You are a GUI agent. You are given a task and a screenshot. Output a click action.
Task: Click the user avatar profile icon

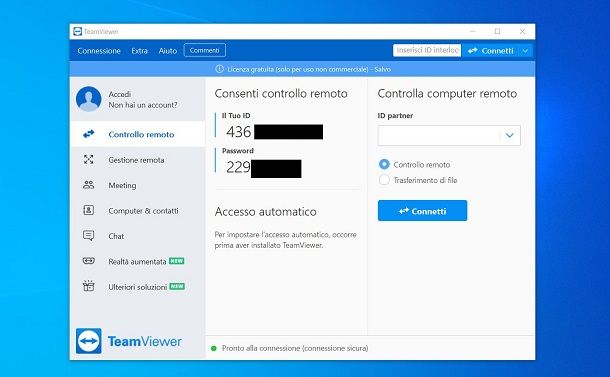click(89, 99)
